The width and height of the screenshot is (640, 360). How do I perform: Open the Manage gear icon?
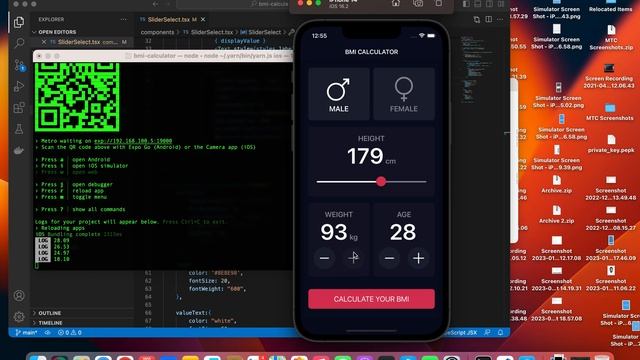(x=19, y=317)
